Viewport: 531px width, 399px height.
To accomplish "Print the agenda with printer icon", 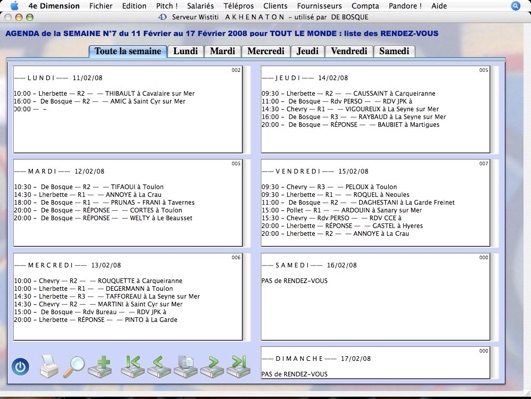I will tap(49, 366).
